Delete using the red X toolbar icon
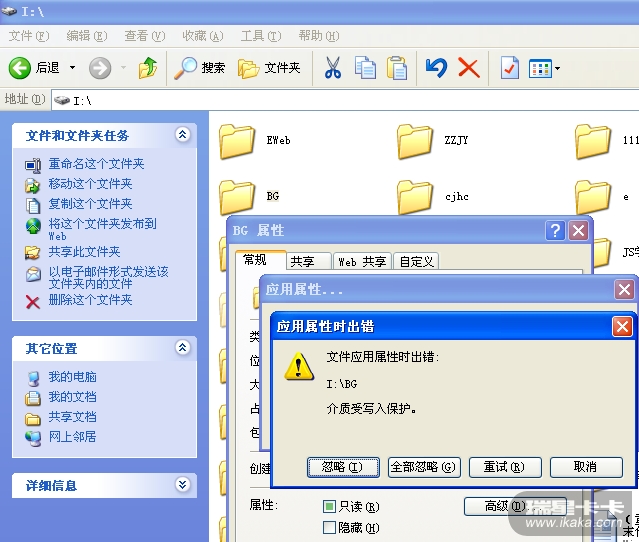Viewport: 639px width, 542px height. [x=469, y=68]
